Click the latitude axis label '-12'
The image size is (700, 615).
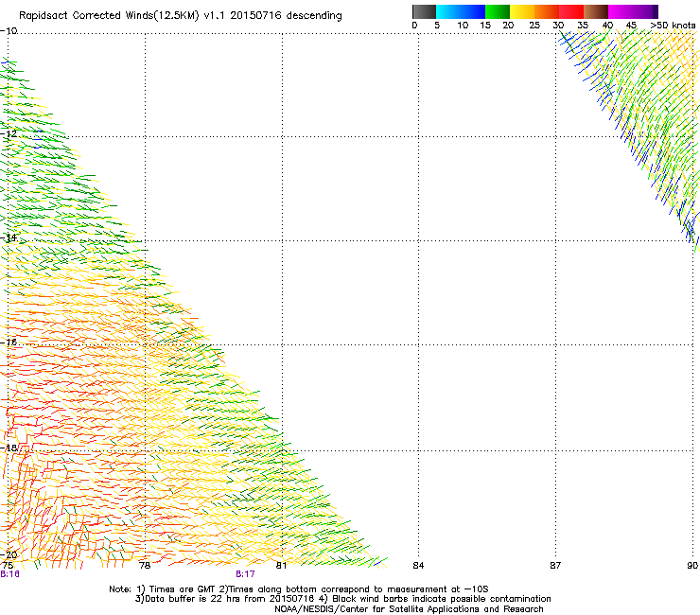9,133
